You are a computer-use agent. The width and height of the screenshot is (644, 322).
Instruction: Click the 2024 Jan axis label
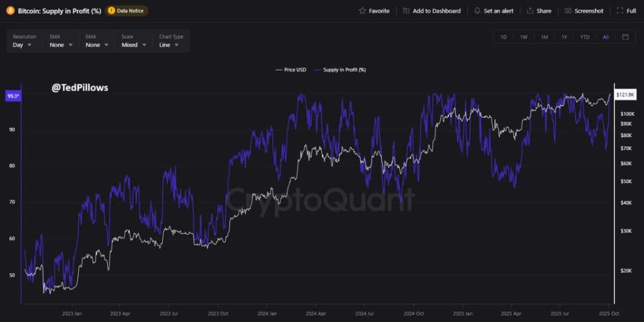266,313
